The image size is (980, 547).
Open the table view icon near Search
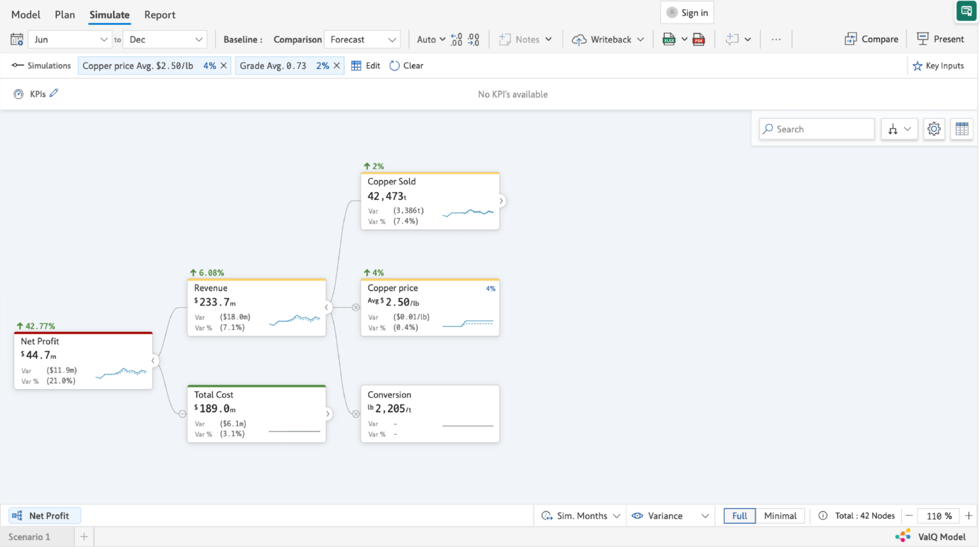tap(961, 128)
